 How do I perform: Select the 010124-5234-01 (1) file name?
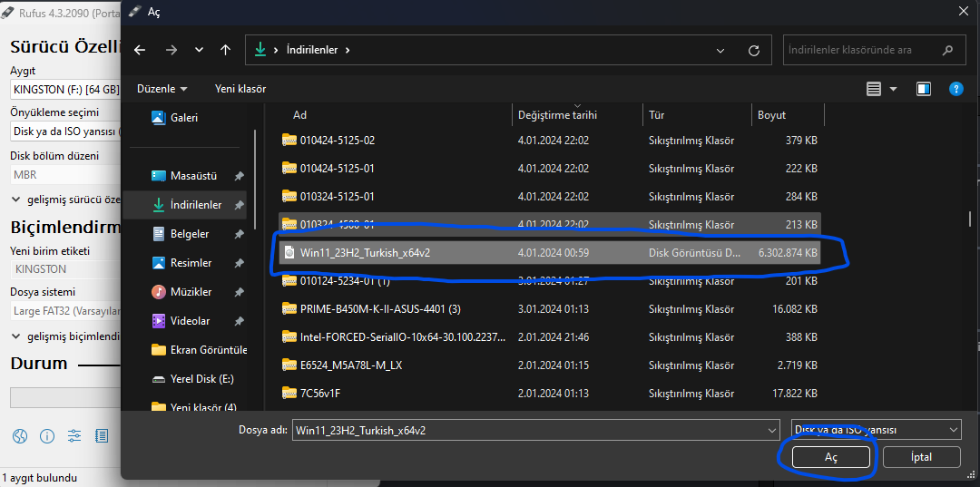[x=345, y=281]
